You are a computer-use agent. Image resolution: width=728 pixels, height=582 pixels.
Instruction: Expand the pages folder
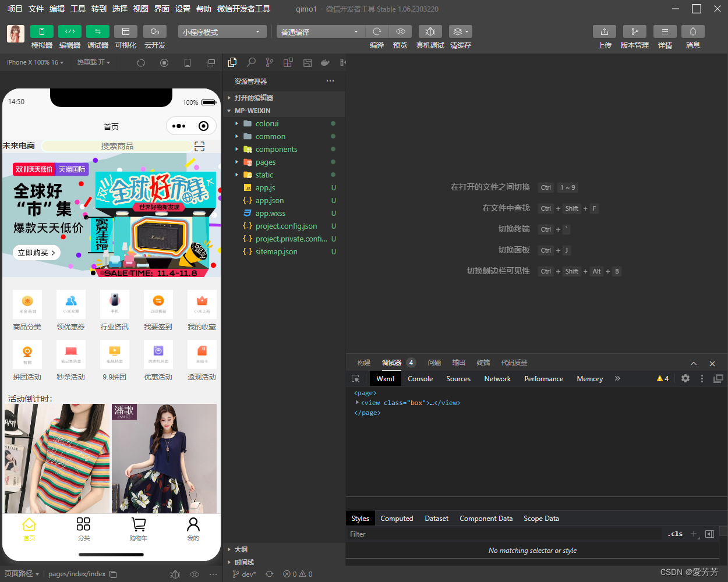click(285, 162)
